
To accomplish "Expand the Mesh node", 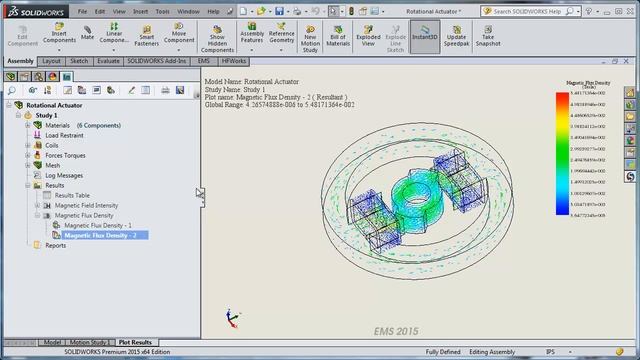I will point(28,165).
